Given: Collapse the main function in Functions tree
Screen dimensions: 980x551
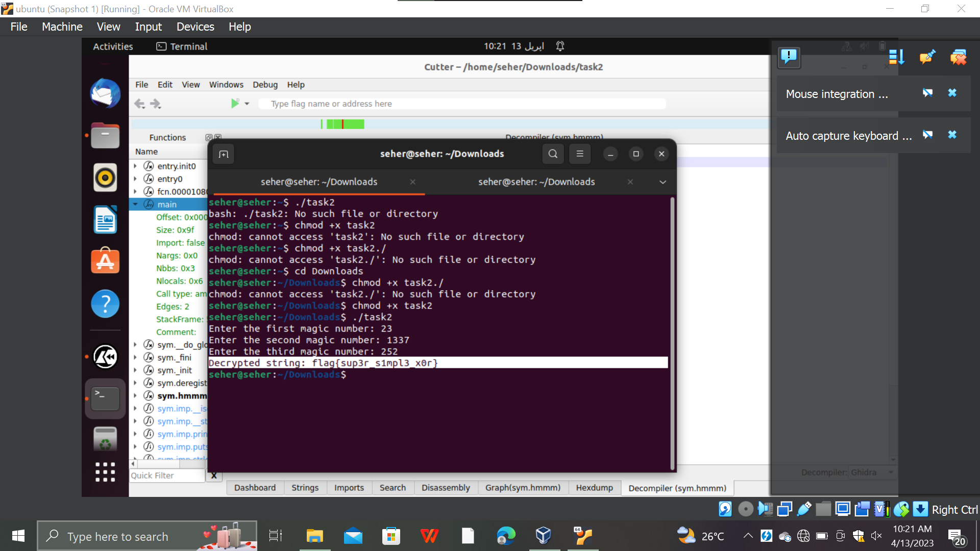Looking at the screenshot, I should 135,204.
